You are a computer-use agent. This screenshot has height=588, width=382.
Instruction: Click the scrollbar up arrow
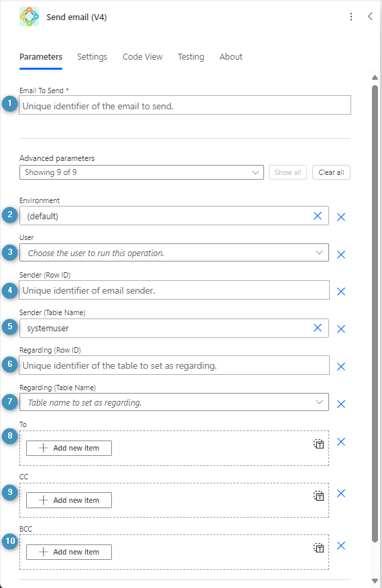[x=375, y=78]
